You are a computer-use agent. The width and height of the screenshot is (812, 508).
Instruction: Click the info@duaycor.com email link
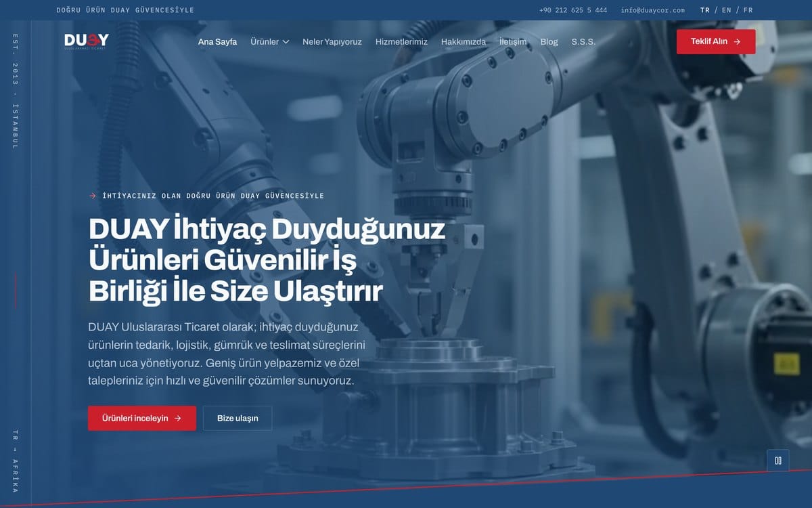tap(653, 10)
